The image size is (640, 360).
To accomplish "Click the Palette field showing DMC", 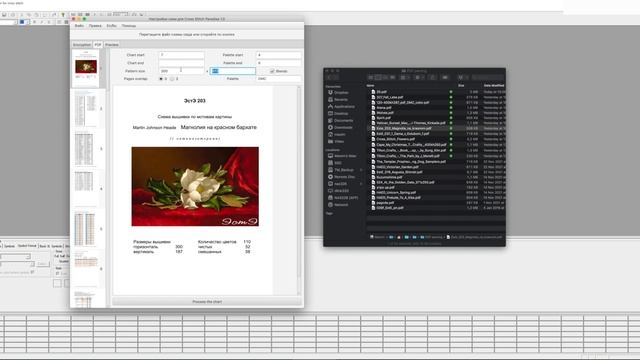I will 278,78.
